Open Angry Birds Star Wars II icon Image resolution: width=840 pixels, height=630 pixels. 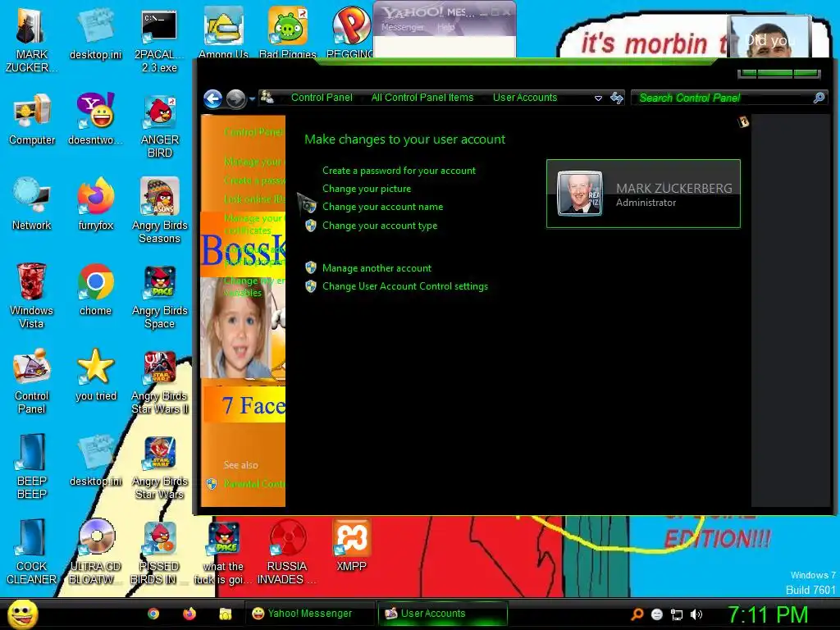click(x=160, y=381)
